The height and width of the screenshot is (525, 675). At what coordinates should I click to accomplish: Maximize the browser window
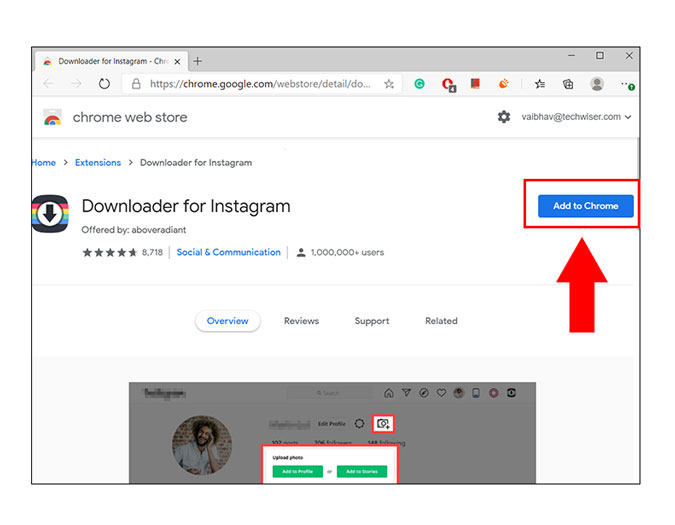600,56
